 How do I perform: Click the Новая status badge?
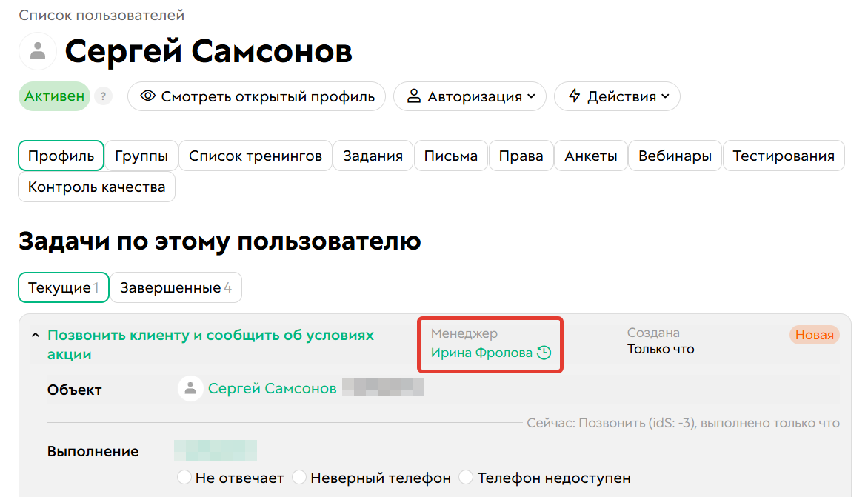click(x=814, y=335)
